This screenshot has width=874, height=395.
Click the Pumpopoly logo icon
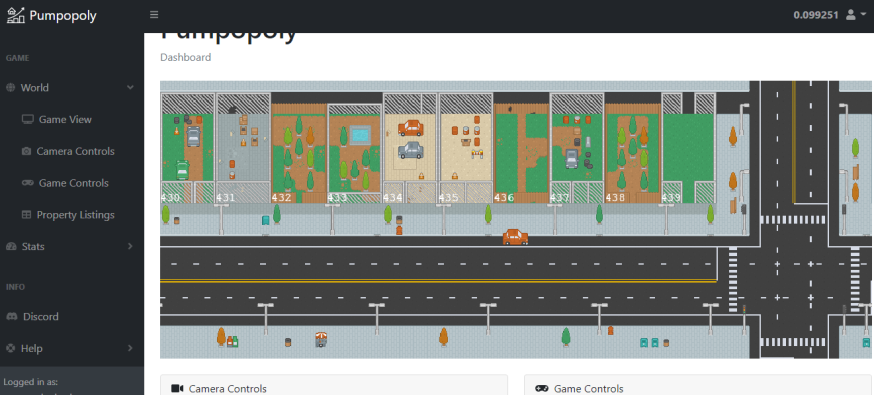point(16,15)
